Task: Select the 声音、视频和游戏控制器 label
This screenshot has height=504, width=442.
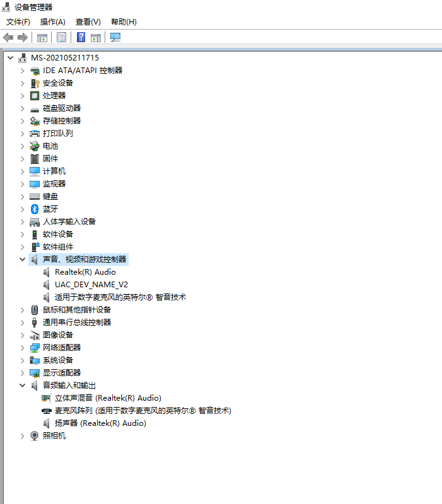Action: [x=84, y=260]
